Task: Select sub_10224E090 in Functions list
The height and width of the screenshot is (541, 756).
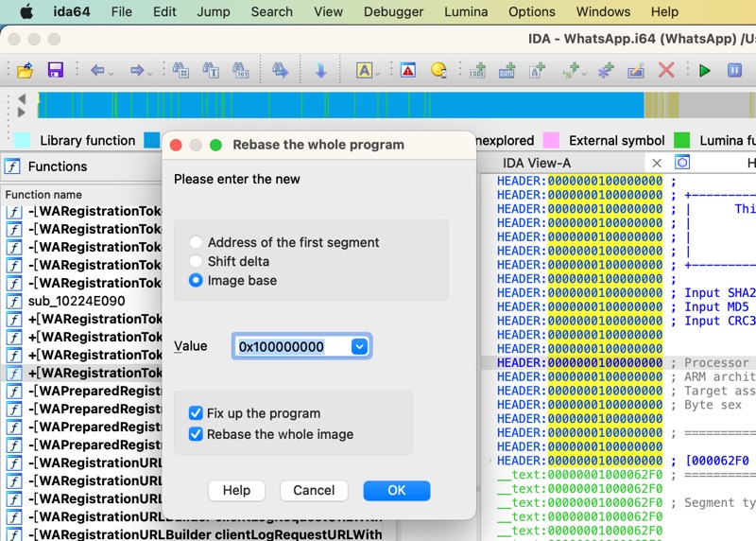Action: [77, 301]
